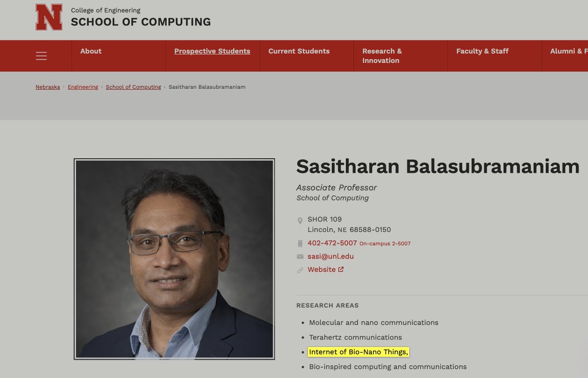
Task: Click the Sasitharan Balasubramaniam name heading
Action: coord(438,167)
